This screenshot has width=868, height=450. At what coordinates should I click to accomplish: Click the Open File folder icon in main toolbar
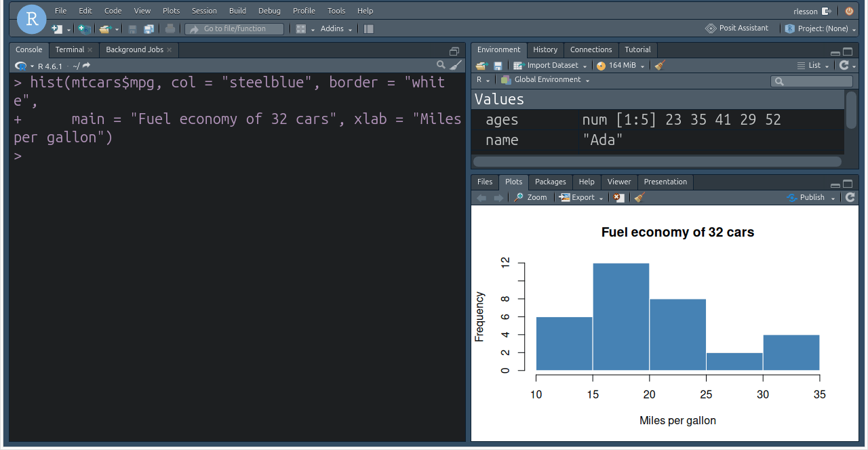coord(104,28)
